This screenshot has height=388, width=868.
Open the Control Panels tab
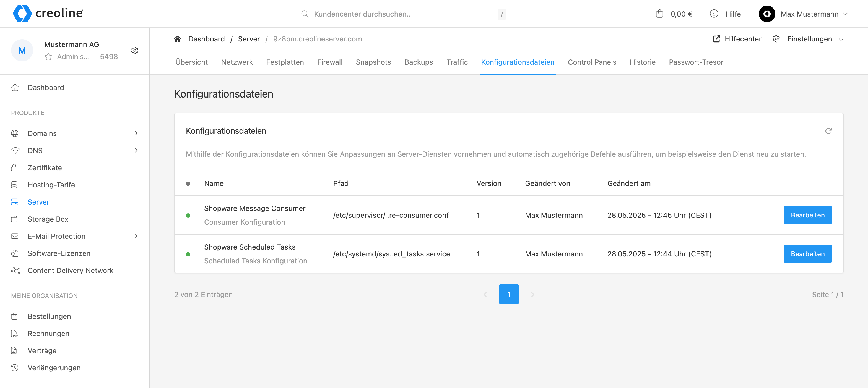coord(592,62)
